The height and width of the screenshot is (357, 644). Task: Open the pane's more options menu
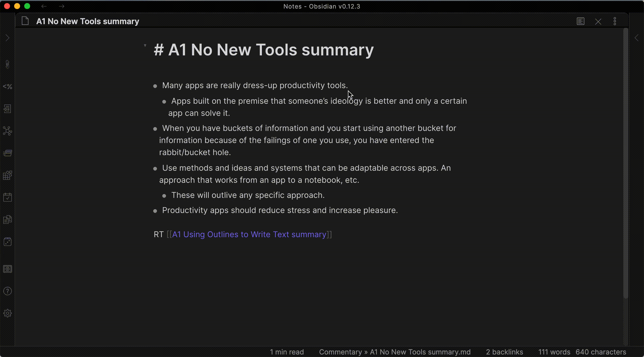click(x=615, y=21)
